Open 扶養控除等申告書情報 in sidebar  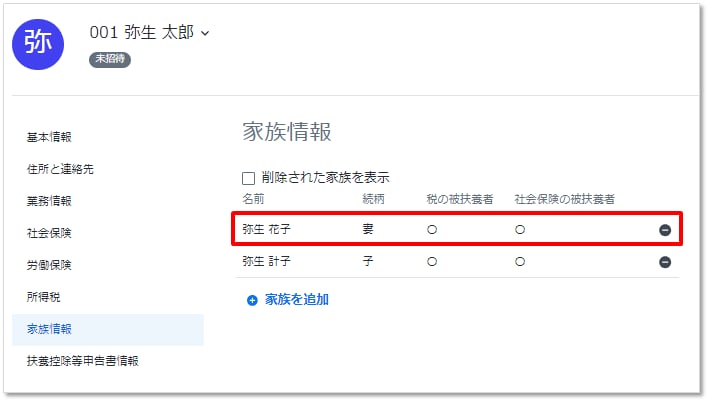tap(83, 360)
